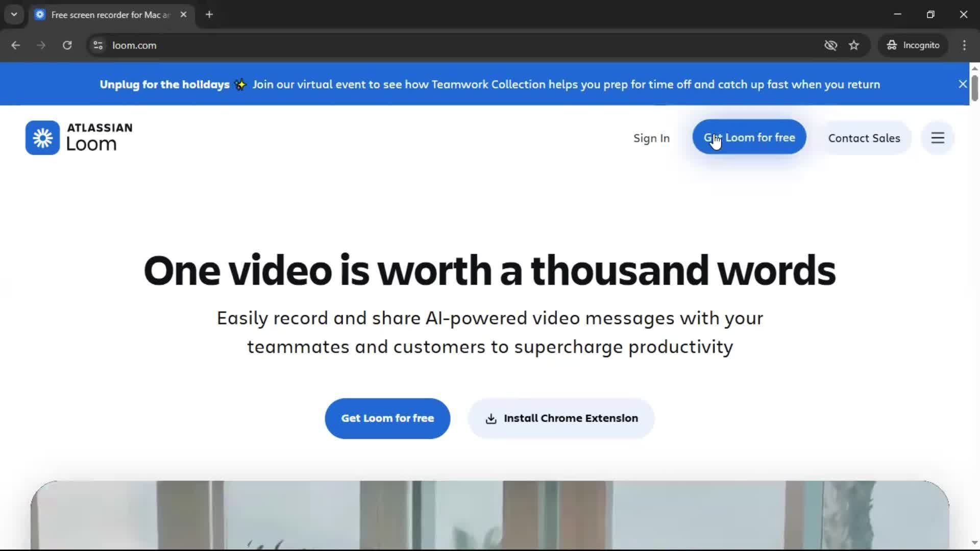The width and height of the screenshot is (980, 551).
Task: Click the loom.com address bar
Action: (134, 45)
